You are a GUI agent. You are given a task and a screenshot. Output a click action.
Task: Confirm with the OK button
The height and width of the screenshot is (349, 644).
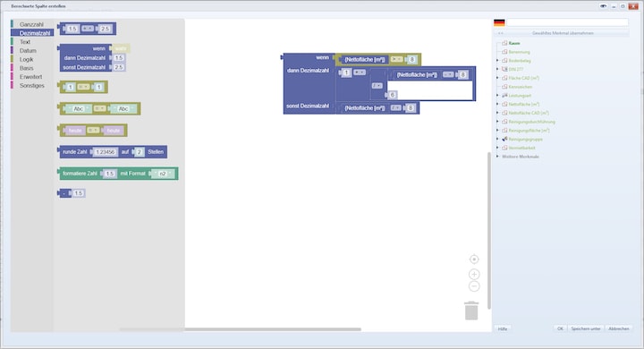[560, 328]
